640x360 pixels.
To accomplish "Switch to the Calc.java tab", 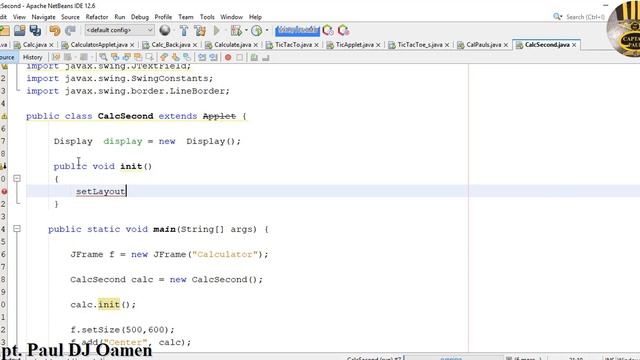I will point(35,44).
